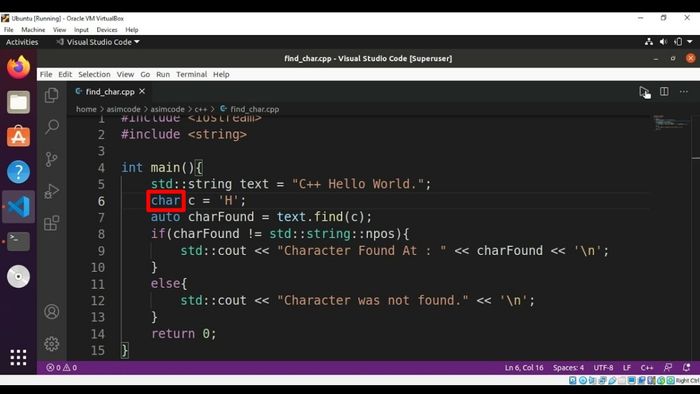Click the editor vertical scrollbar
Image resolution: width=700 pixels, height=394 pixels.
coord(696,238)
